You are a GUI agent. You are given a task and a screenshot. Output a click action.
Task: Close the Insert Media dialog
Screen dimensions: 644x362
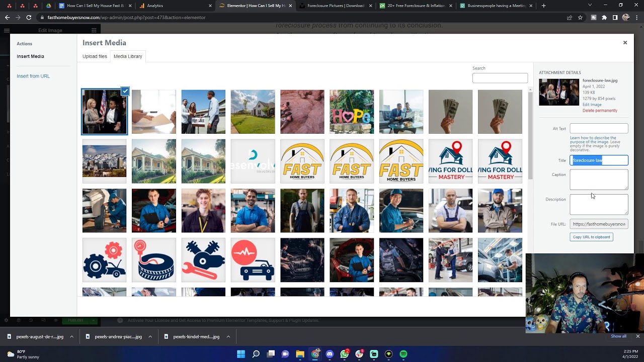[x=625, y=43]
